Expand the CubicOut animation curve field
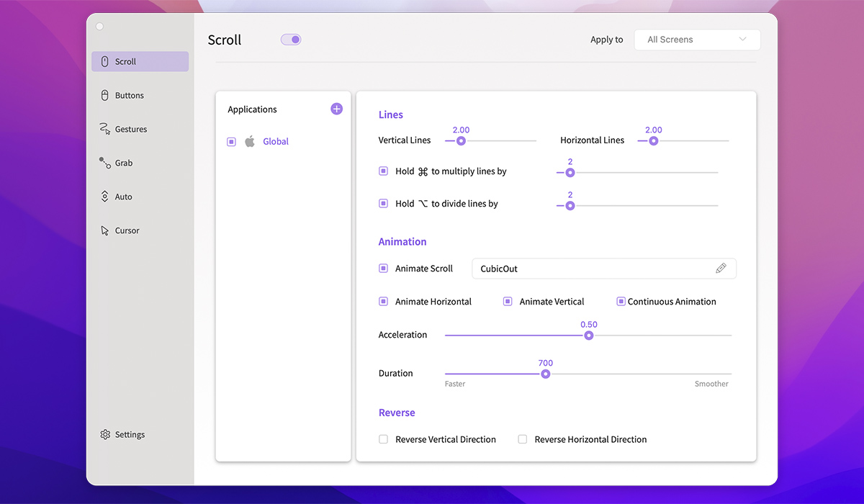Viewport: 864px width, 504px height. (590, 269)
